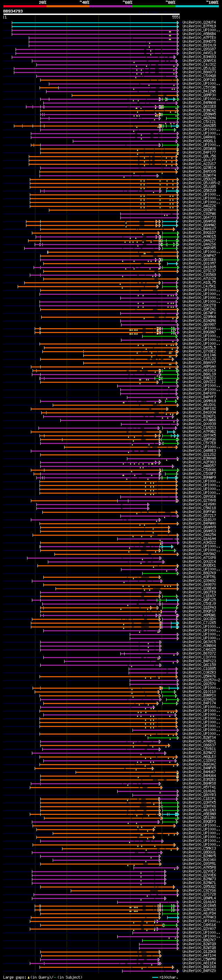Image resolution: width=222 pixels, height=980 pixels.
Task: Select the query ID BB934793
Action: (13, 11)
